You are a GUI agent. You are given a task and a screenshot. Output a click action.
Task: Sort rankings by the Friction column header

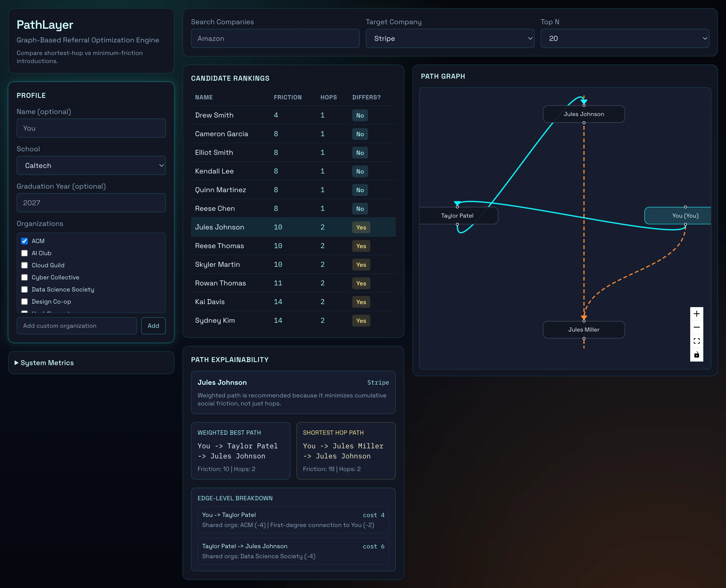click(287, 98)
